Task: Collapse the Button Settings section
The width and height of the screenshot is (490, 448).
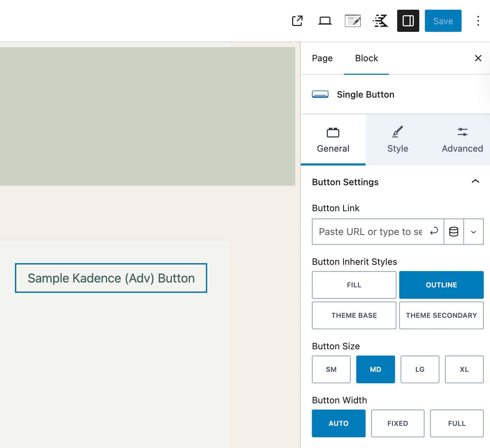Action: (475, 181)
